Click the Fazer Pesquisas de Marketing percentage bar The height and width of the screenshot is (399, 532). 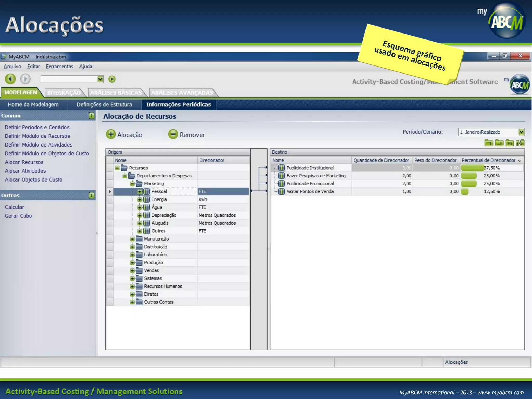click(x=469, y=176)
